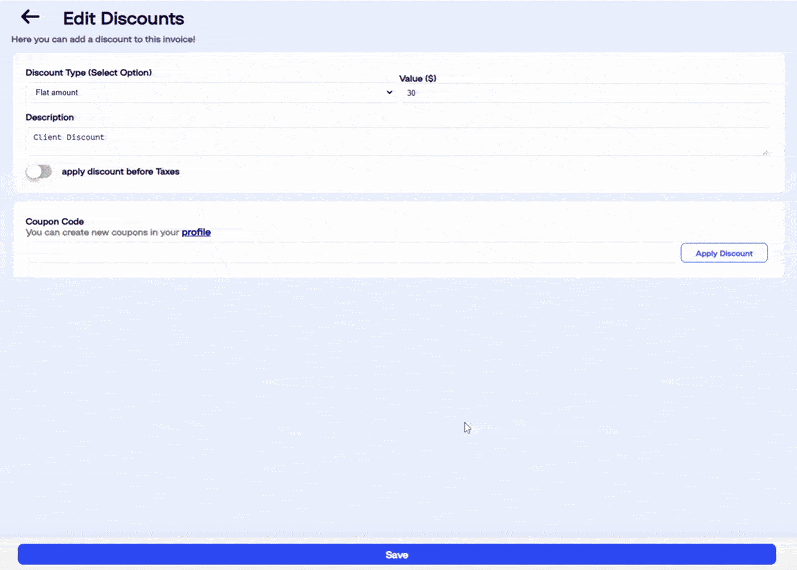Click the 'Discount Type (Select Option)' label
Viewport: 797px width, 570px height.
88,73
